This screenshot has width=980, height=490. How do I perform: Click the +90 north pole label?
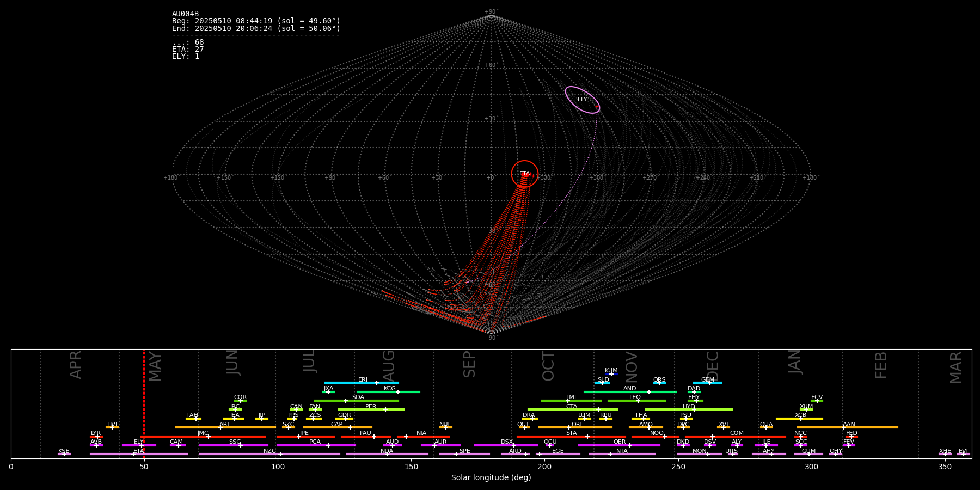[x=491, y=12]
